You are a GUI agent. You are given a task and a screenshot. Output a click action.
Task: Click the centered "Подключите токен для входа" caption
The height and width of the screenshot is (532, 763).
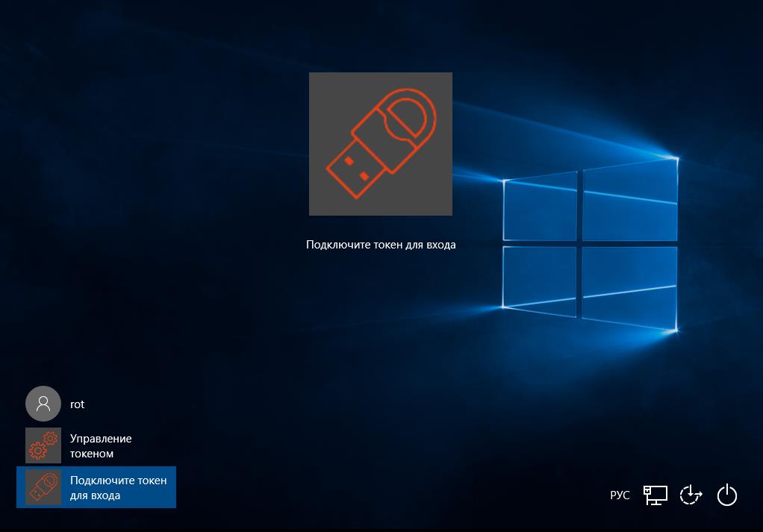(x=381, y=245)
